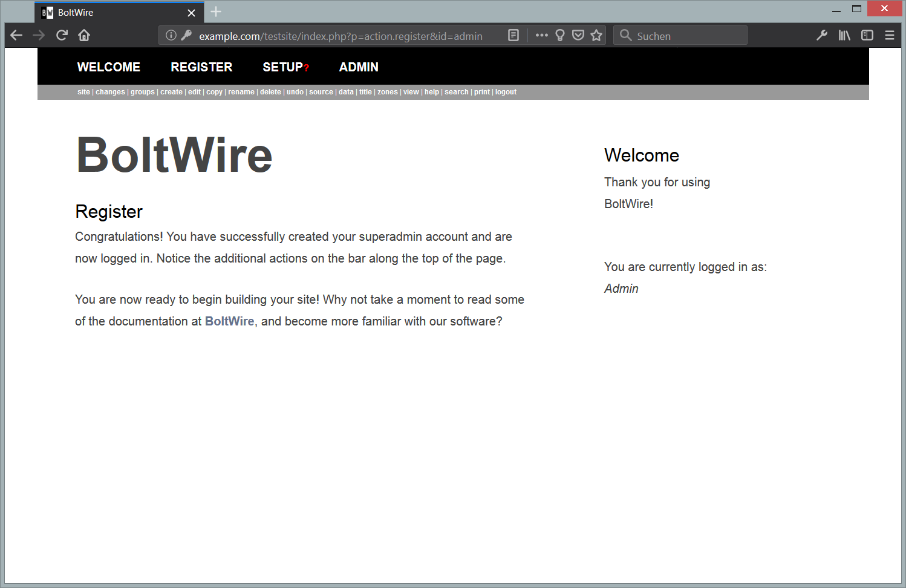
Task: Open the library icon
Action: pos(844,35)
